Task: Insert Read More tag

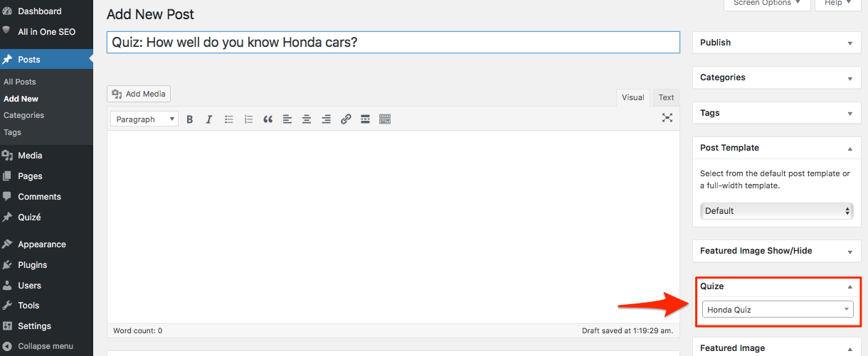Action: tap(365, 119)
